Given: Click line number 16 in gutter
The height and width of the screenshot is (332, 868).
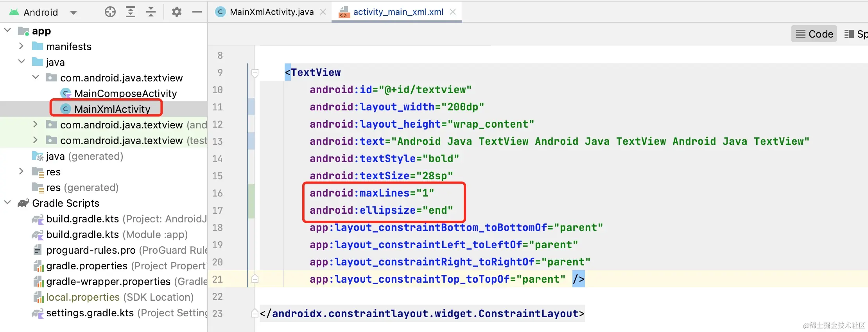Looking at the screenshot, I should tap(217, 193).
